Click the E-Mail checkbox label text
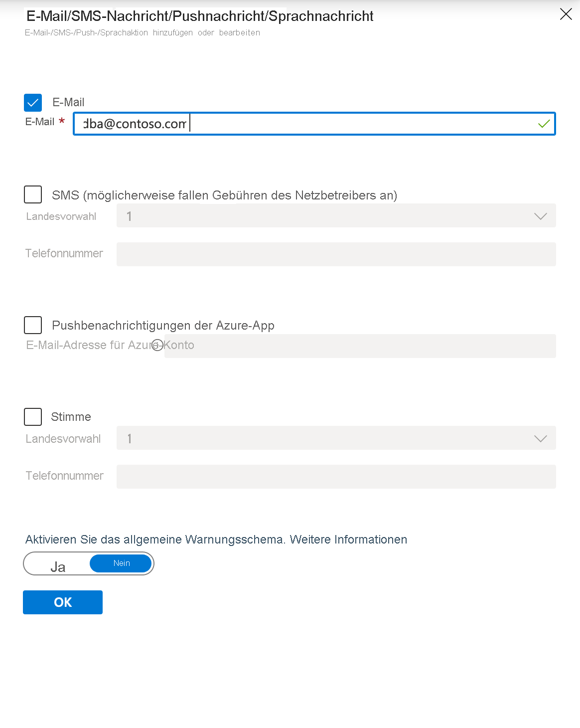The image size is (580, 728). tap(68, 102)
